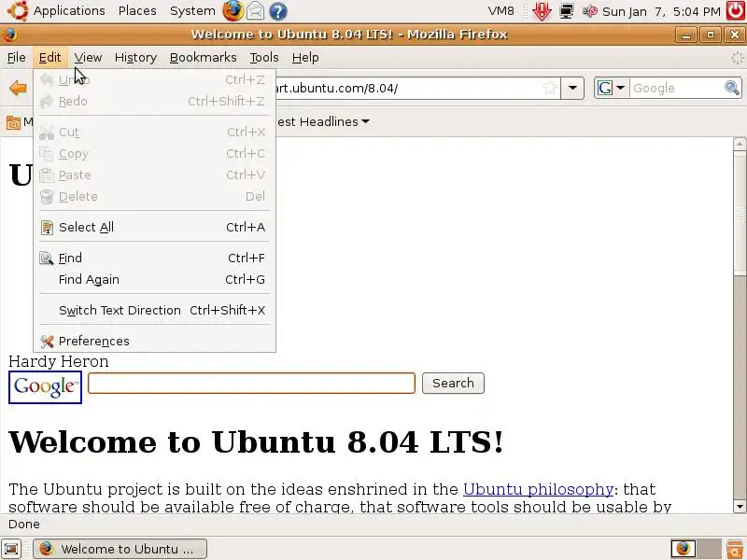Click the Done status bar text
Screen dimensions: 747x560
click(x=24, y=525)
